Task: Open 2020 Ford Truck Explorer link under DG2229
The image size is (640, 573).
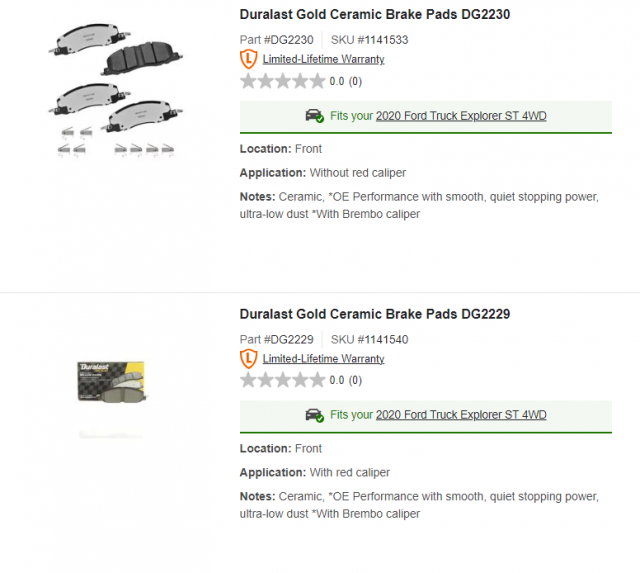Action: (461, 415)
